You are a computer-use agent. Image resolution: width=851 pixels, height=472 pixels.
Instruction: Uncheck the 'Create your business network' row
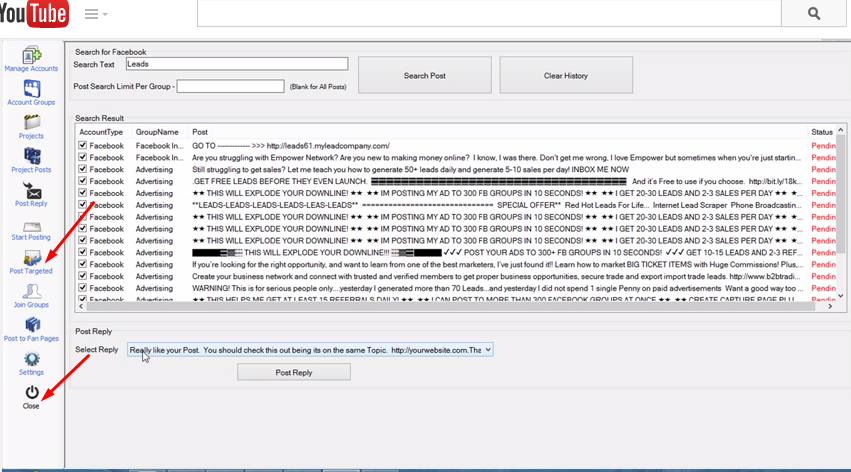[x=82, y=276]
